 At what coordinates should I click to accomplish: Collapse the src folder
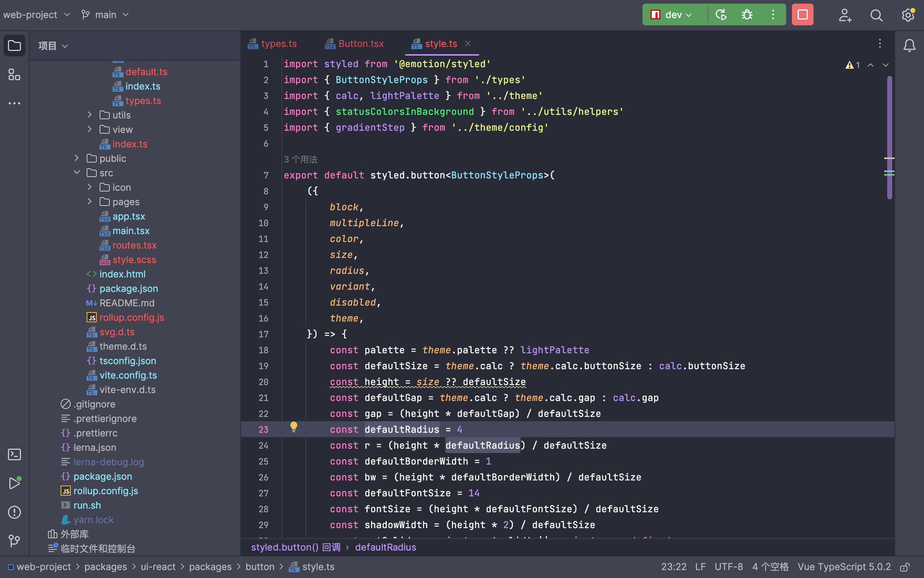click(77, 172)
